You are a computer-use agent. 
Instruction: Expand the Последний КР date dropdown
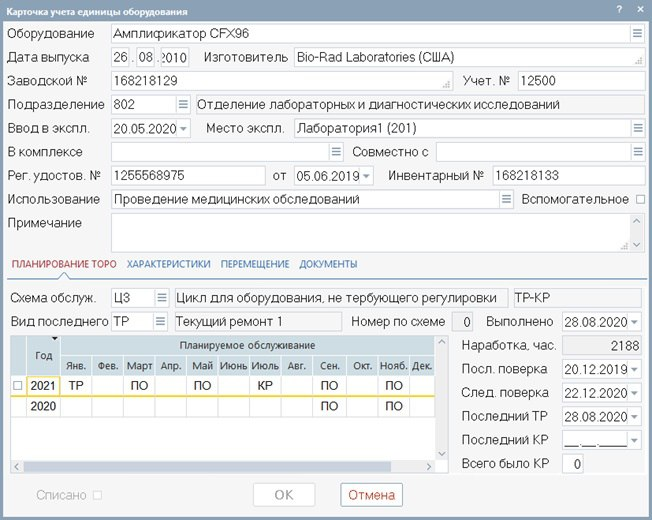634,440
